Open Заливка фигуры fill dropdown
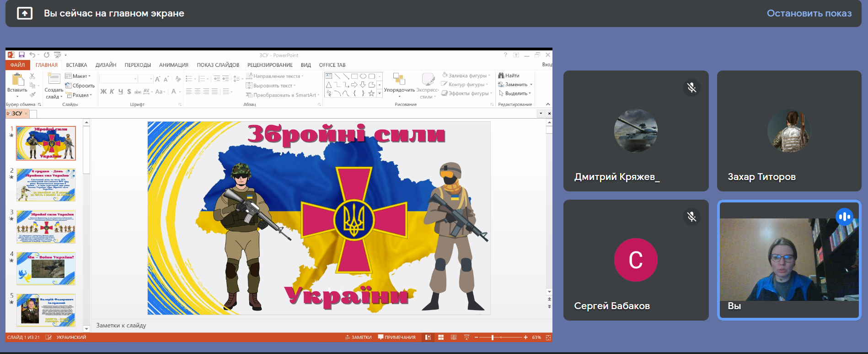The height and width of the screenshot is (354, 868). coord(466,76)
